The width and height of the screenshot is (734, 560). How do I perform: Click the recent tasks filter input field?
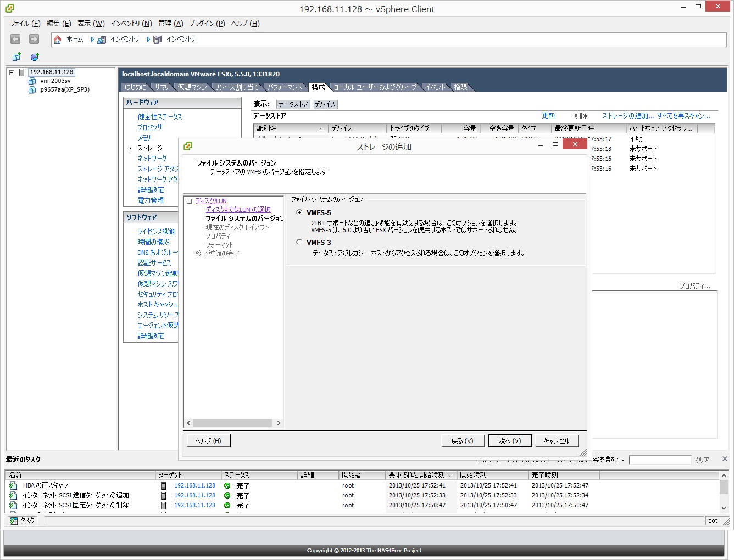[660, 460]
